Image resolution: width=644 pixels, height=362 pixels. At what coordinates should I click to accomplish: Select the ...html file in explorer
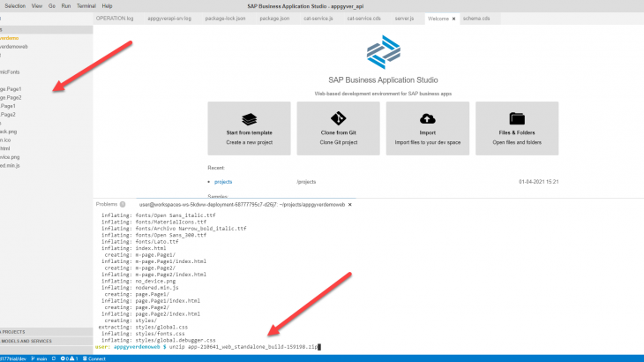5,148
